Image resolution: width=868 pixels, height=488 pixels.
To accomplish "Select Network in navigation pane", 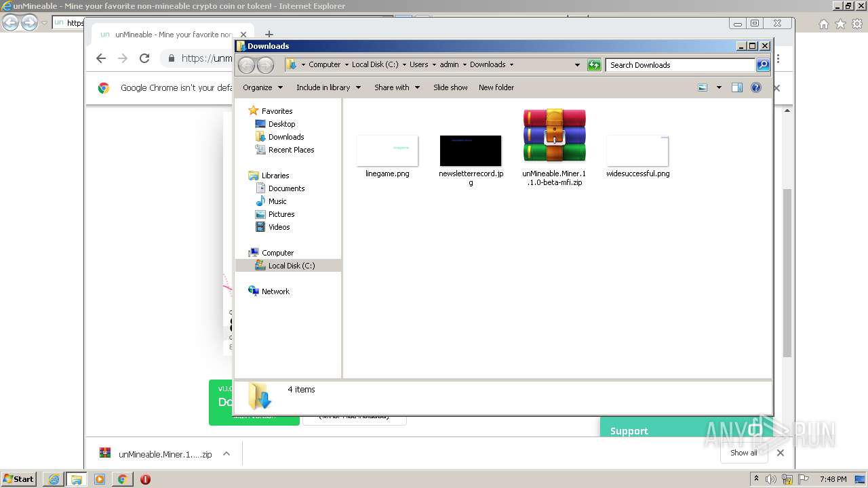I will [275, 291].
